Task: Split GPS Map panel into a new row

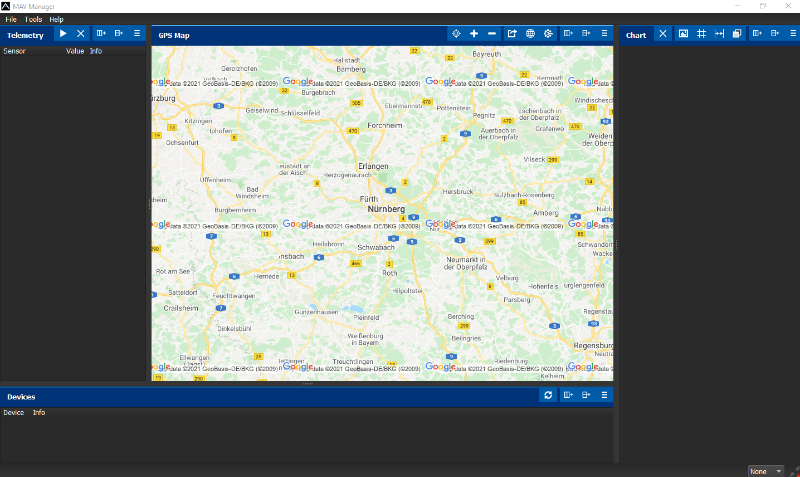Action: 586,34
